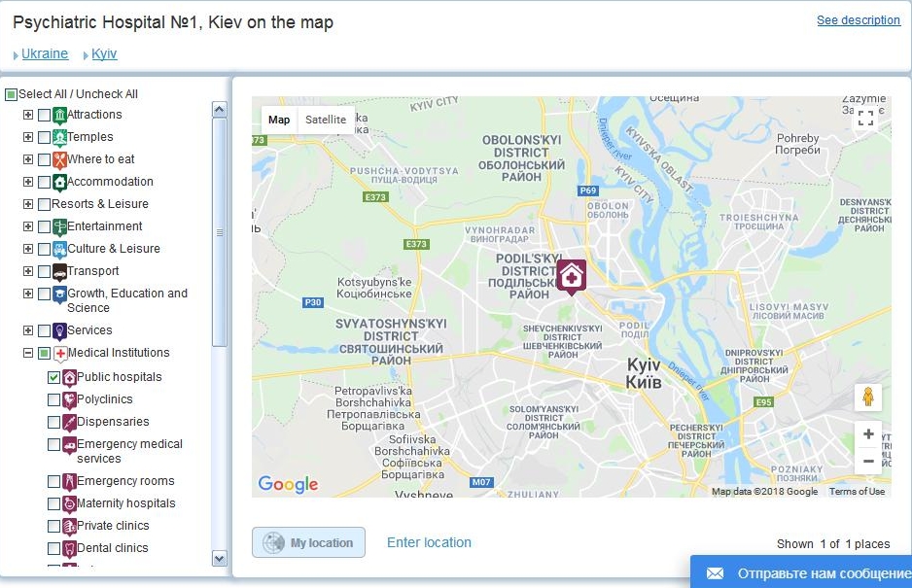912x588 pixels.
Task: Click the My location button
Action: 308,543
